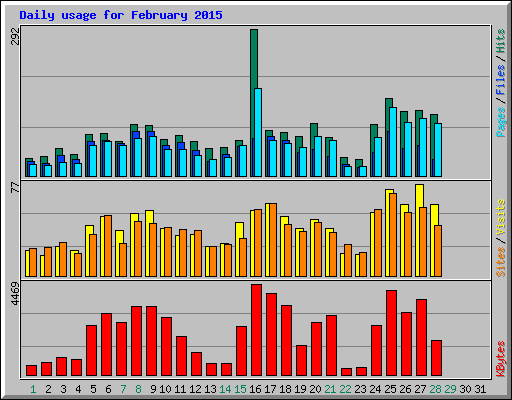Image resolution: width=512 pixels, height=400 pixels.
Task: Click day label "11" on the x-axis
Action: [180, 389]
